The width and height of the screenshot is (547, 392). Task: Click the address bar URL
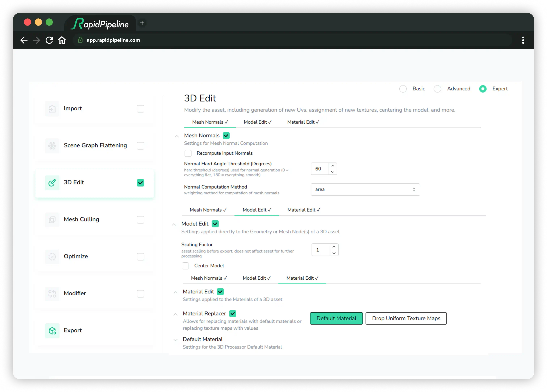click(x=113, y=40)
